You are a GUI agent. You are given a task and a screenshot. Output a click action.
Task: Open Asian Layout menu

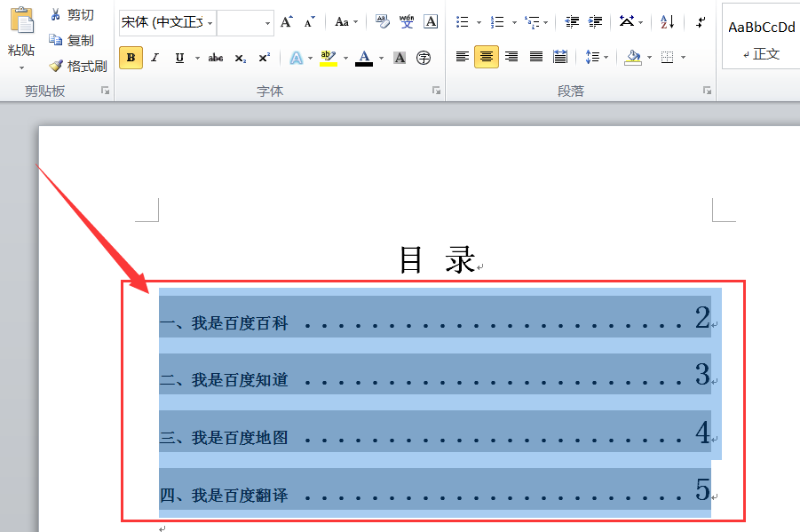(x=630, y=22)
